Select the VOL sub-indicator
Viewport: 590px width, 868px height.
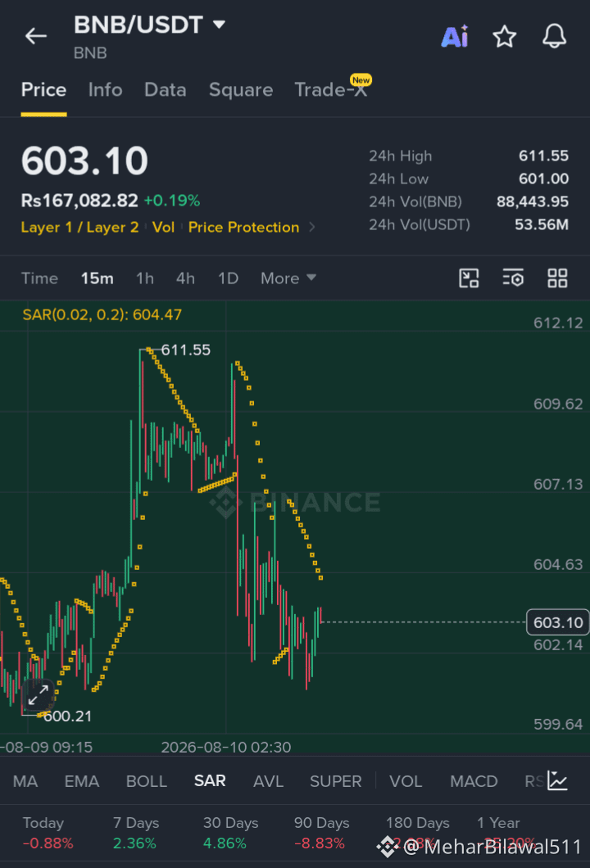pyautogui.click(x=406, y=781)
